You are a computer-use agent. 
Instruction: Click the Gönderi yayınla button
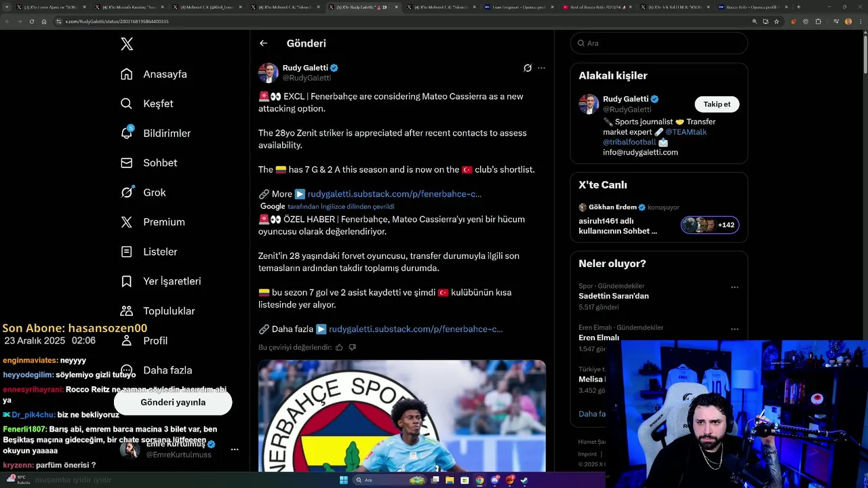[173, 402]
